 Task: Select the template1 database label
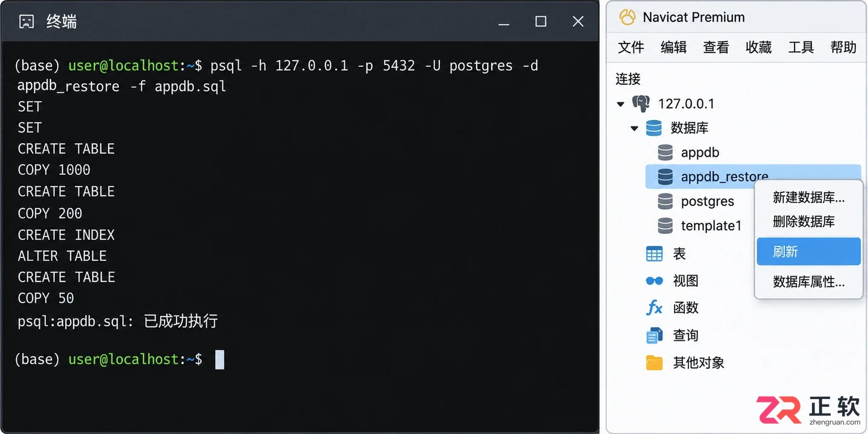[x=711, y=226]
